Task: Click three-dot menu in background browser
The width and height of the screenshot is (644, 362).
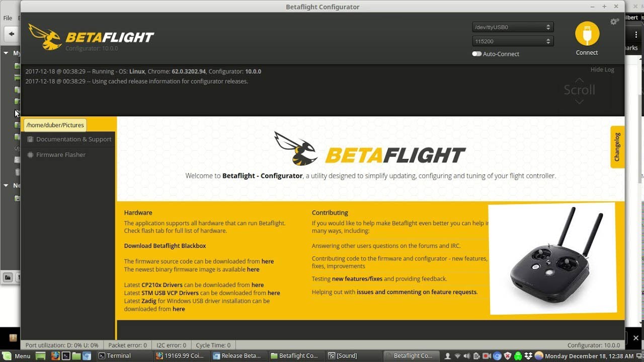Action: [636, 35]
